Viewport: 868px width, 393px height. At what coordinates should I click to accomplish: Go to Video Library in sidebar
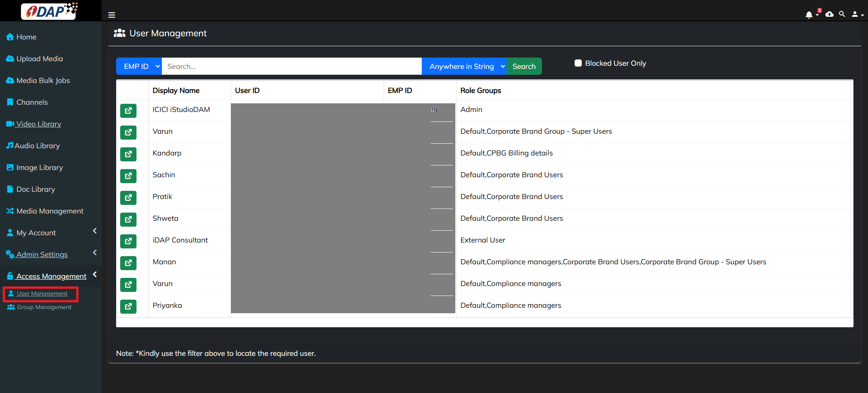tap(39, 124)
